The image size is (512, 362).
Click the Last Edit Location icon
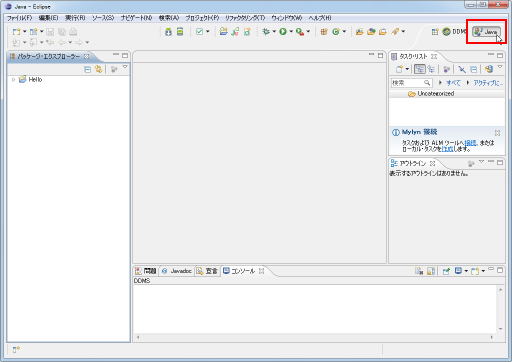(50, 42)
